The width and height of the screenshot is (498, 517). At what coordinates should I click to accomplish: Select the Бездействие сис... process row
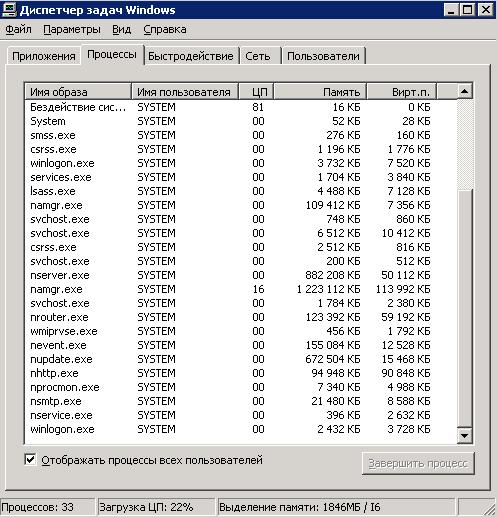(241, 107)
